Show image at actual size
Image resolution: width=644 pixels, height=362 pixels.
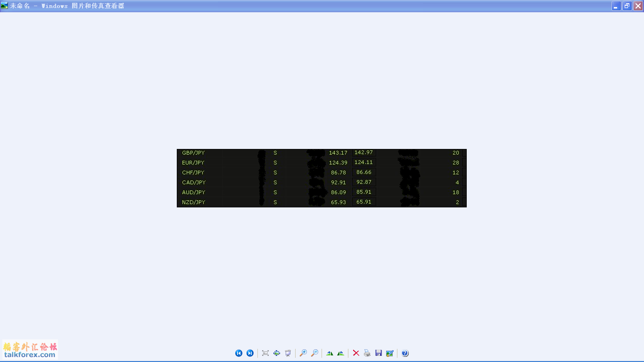pyautogui.click(x=277, y=353)
